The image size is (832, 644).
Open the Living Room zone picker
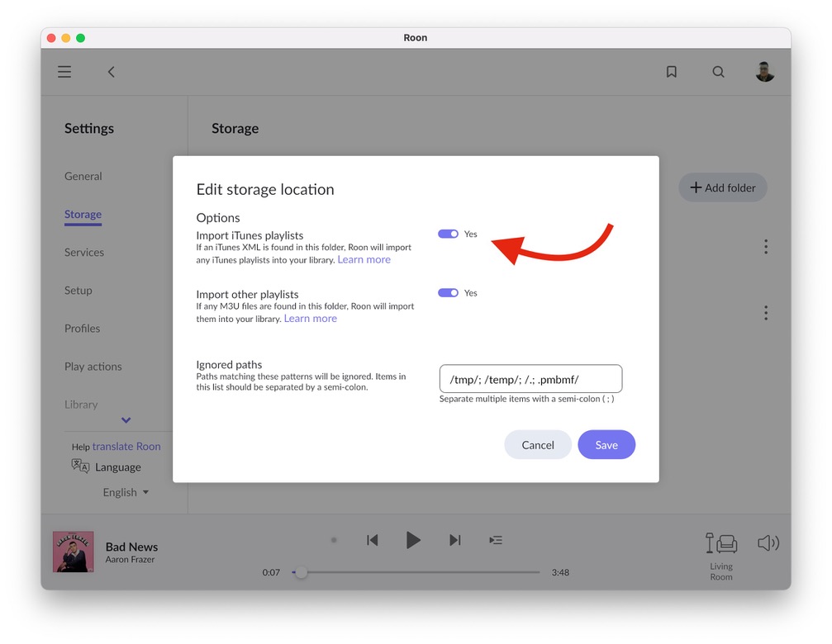click(x=721, y=556)
